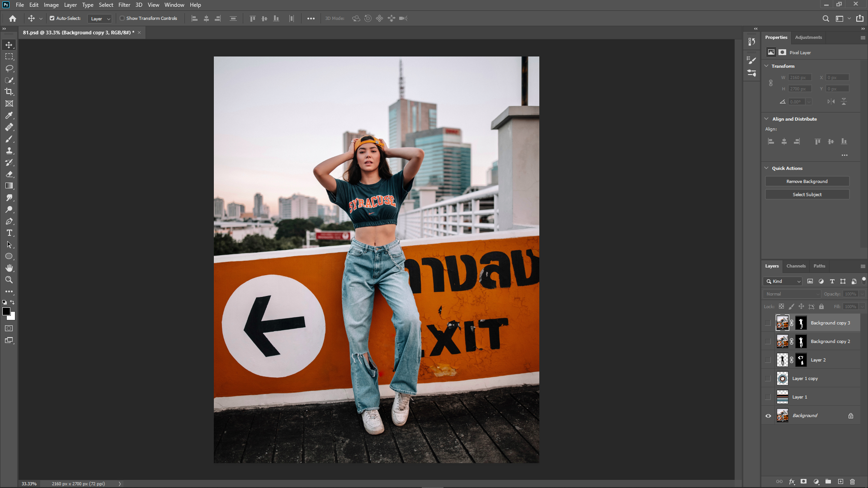This screenshot has height=488, width=868.
Task: Select the Clone Stamp tool
Action: tap(9, 150)
